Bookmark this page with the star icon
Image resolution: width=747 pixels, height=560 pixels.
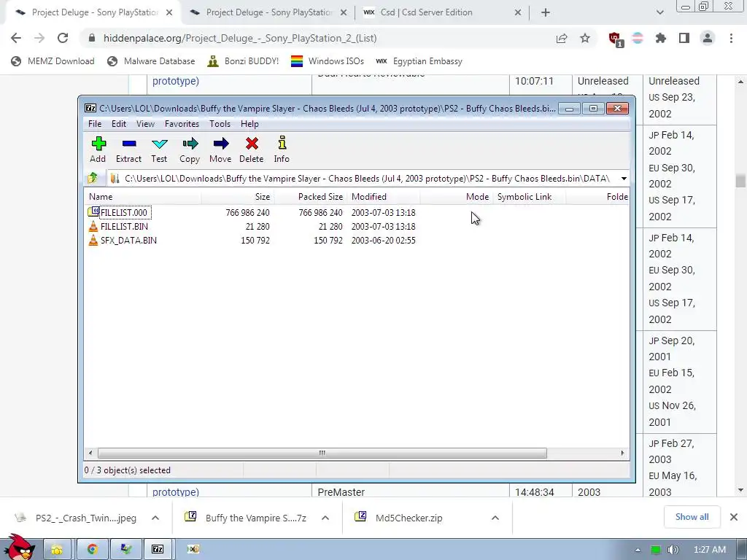point(585,39)
